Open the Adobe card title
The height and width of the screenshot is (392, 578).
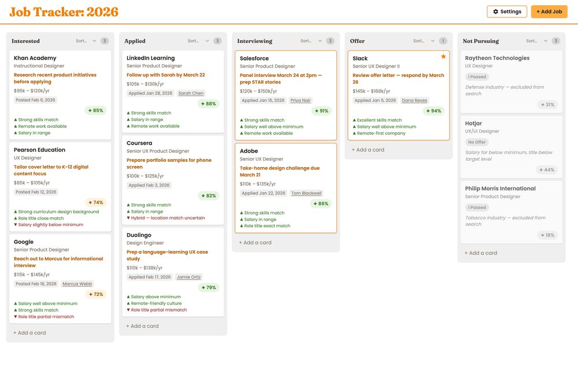point(249,151)
